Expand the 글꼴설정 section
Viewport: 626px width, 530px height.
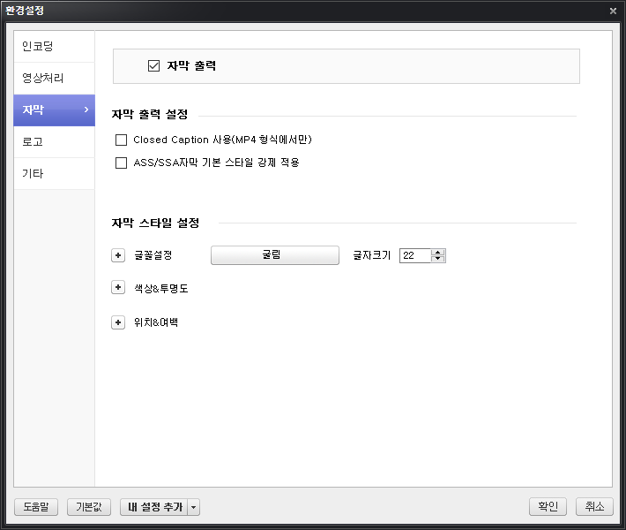118,255
